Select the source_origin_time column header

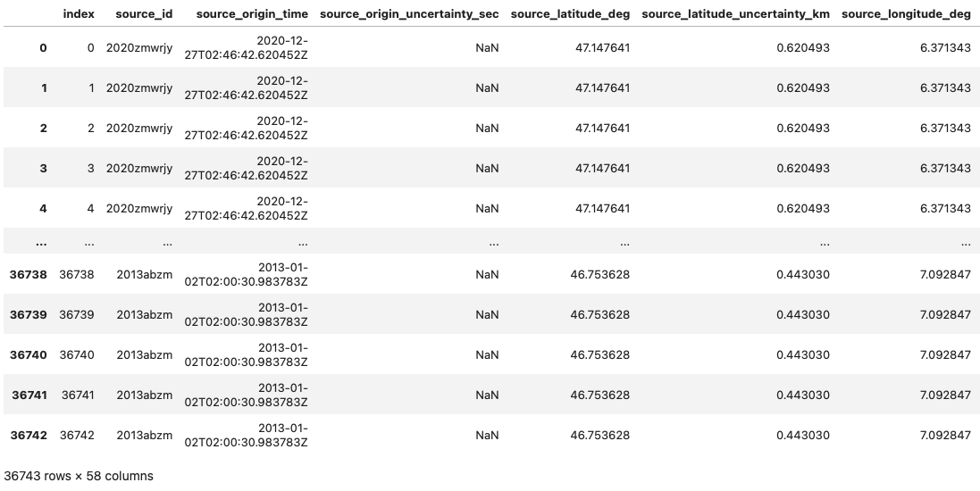[x=251, y=14]
